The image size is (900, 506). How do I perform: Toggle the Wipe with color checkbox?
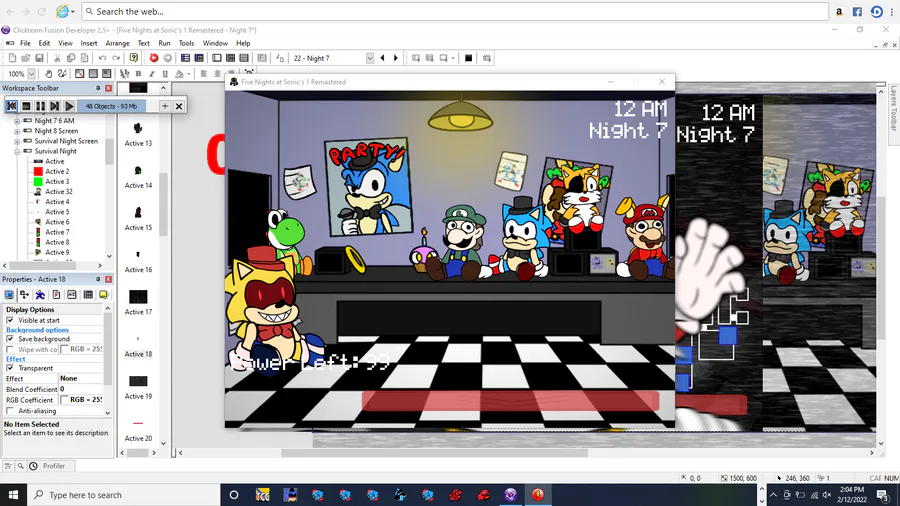click(x=10, y=349)
